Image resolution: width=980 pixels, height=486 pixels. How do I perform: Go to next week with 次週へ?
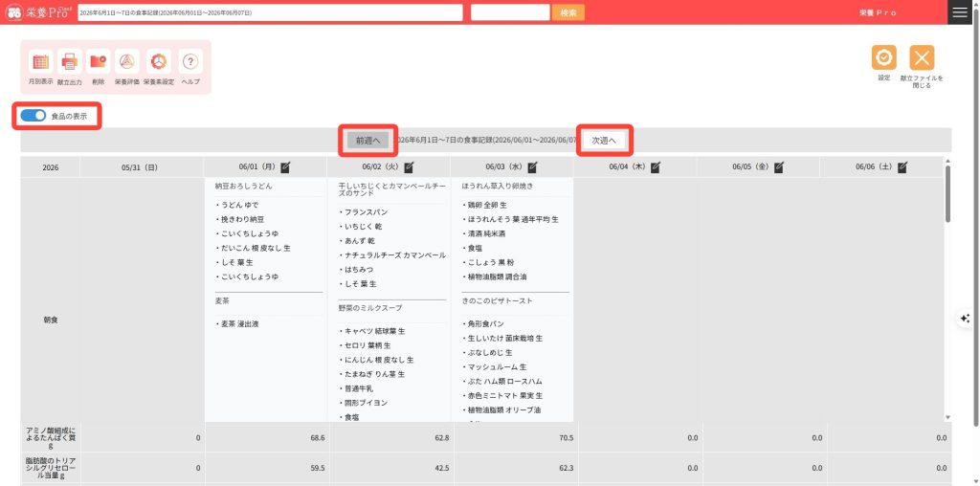[x=605, y=141]
